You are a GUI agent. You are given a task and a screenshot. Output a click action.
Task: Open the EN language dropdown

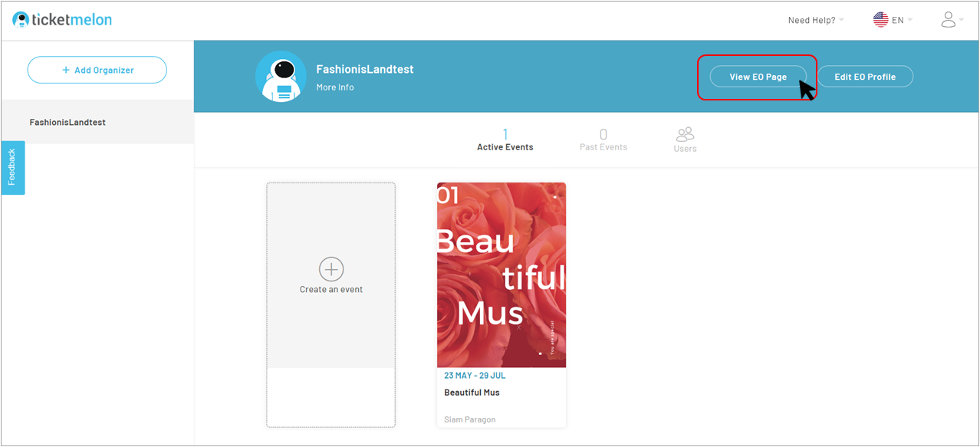coord(902,20)
